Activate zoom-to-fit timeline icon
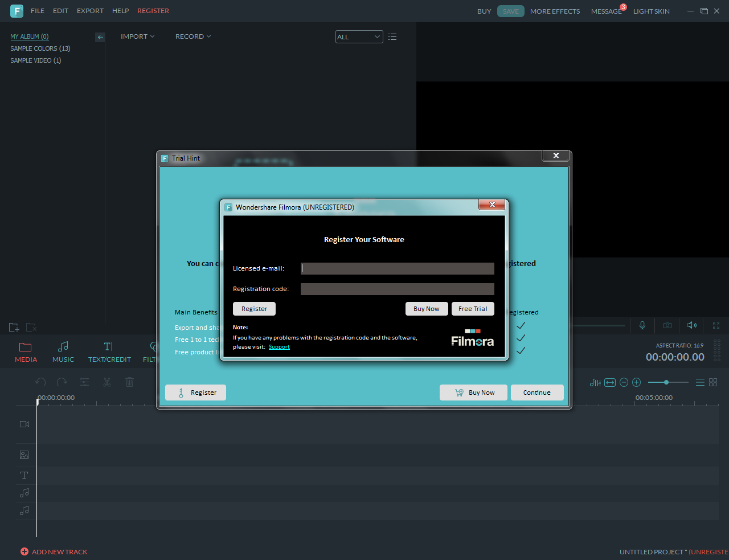729x560 pixels. pyautogui.click(x=610, y=382)
